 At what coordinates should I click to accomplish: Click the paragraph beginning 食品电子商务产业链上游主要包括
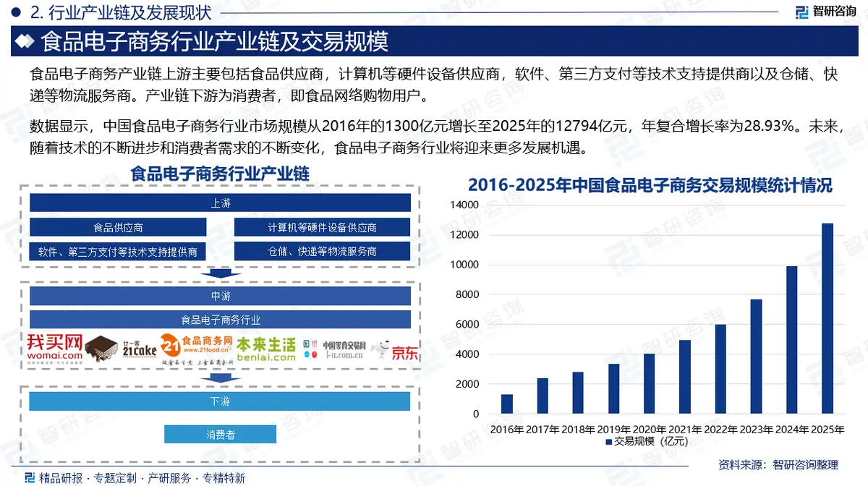pyautogui.click(x=434, y=84)
